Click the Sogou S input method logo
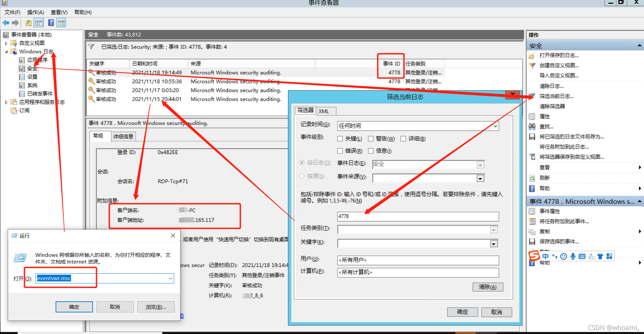 [x=534, y=256]
